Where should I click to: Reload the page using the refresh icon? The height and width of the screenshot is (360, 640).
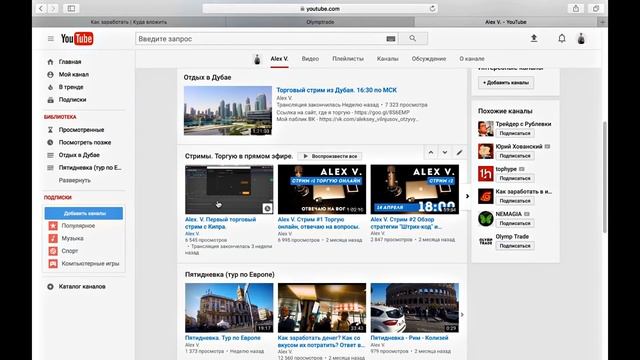click(432, 9)
